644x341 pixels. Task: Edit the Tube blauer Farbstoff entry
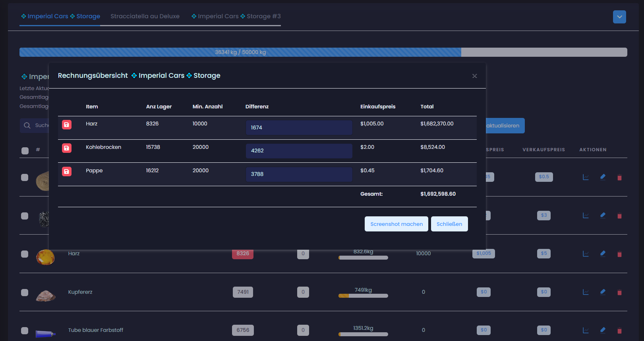pyautogui.click(x=603, y=330)
